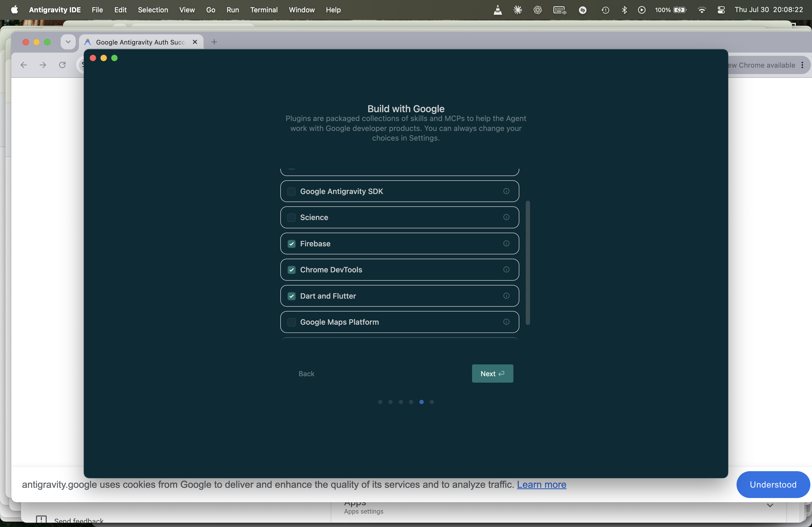Go back in Chrome window
812x527 pixels.
point(24,65)
